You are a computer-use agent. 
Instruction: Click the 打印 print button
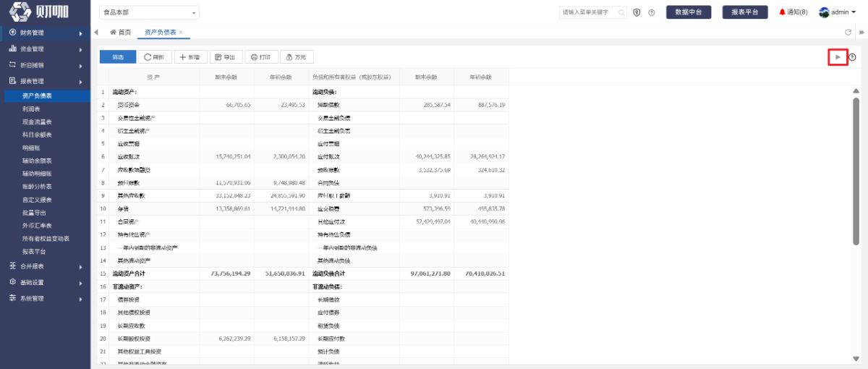pyautogui.click(x=262, y=57)
